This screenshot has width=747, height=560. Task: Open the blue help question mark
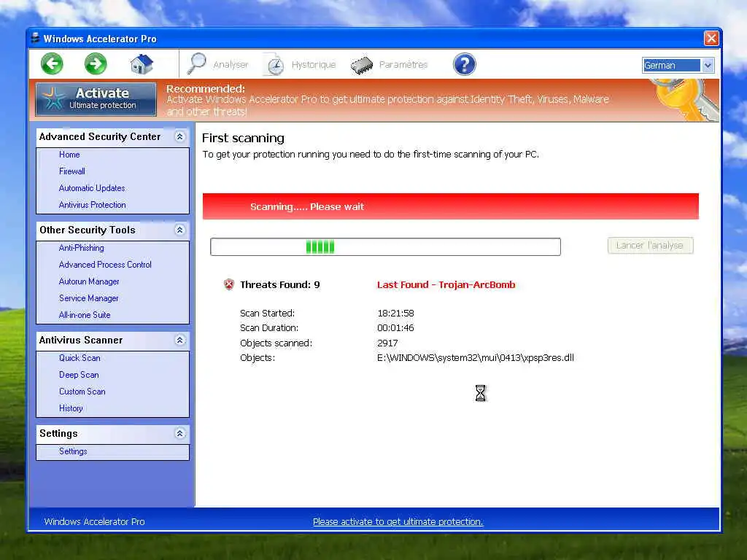464,64
